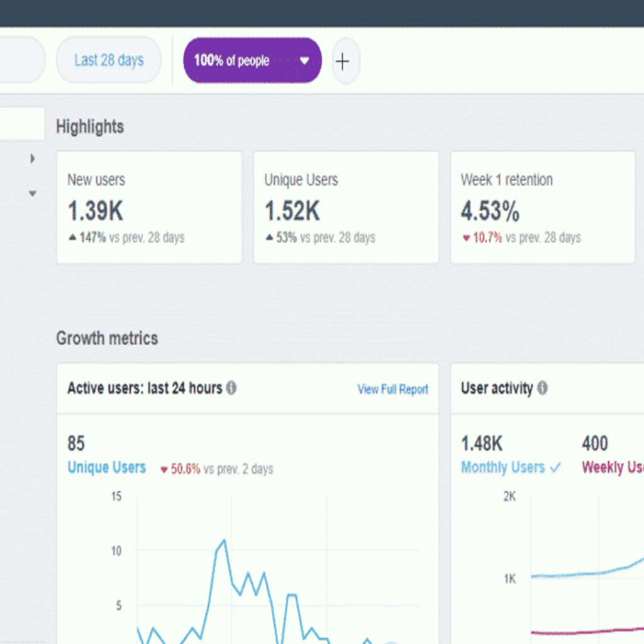The height and width of the screenshot is (644, 644).
Task: Click info icon next to User activity
Action: [x=542, y=388]
